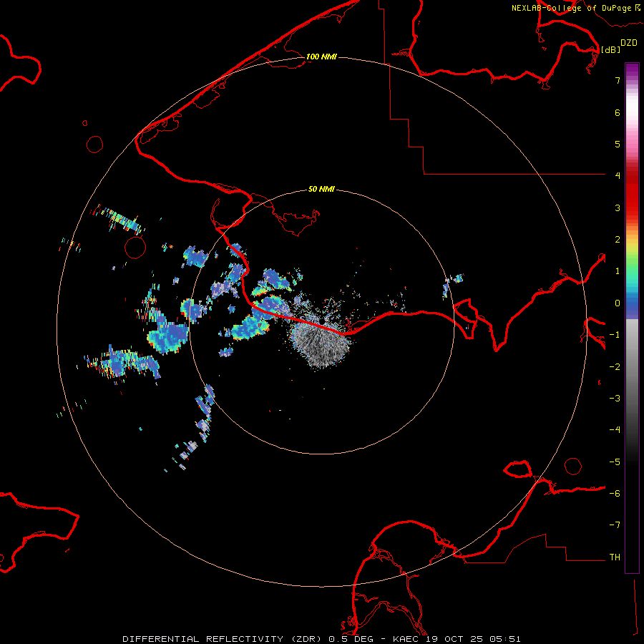Click the 2 value on color scale

618,240
